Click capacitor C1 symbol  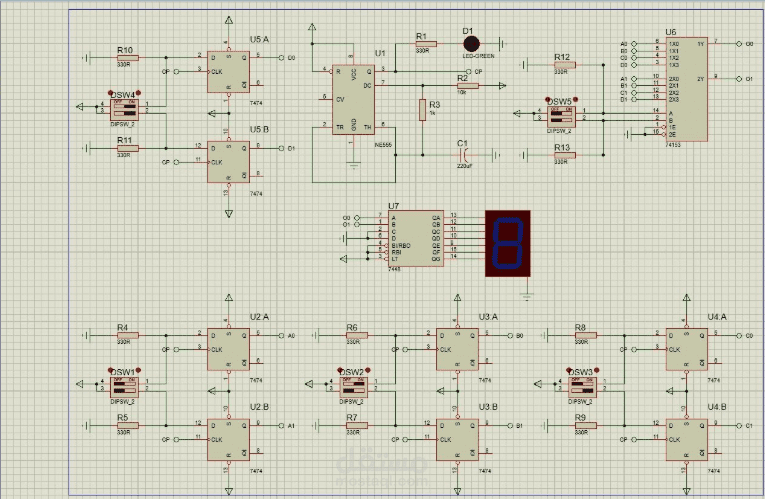[x=464, y=156]
